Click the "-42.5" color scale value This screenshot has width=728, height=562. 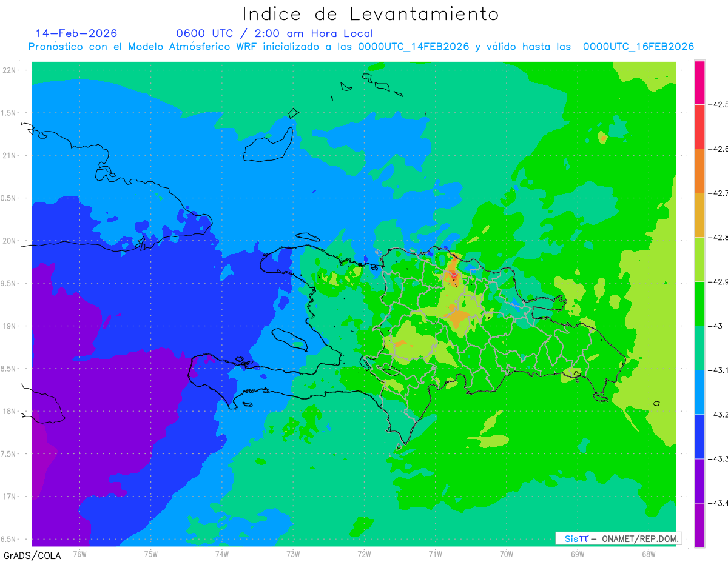(x=719, y=105)
